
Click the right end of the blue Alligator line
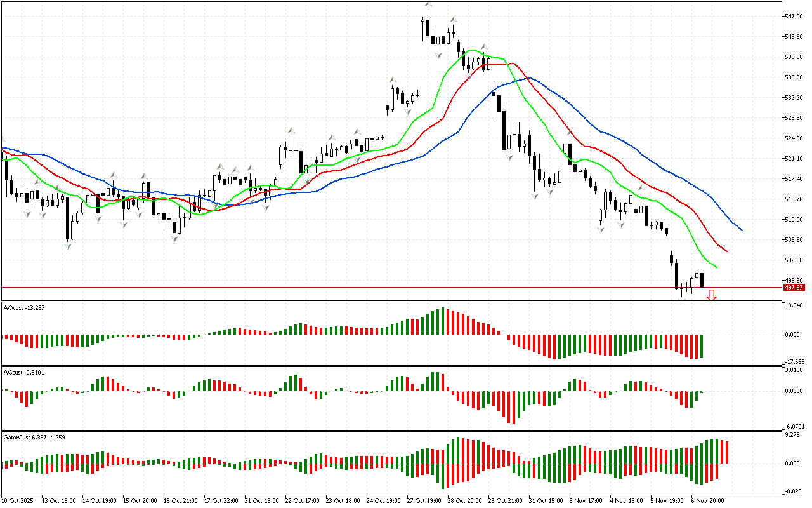[x=741, y=229]
